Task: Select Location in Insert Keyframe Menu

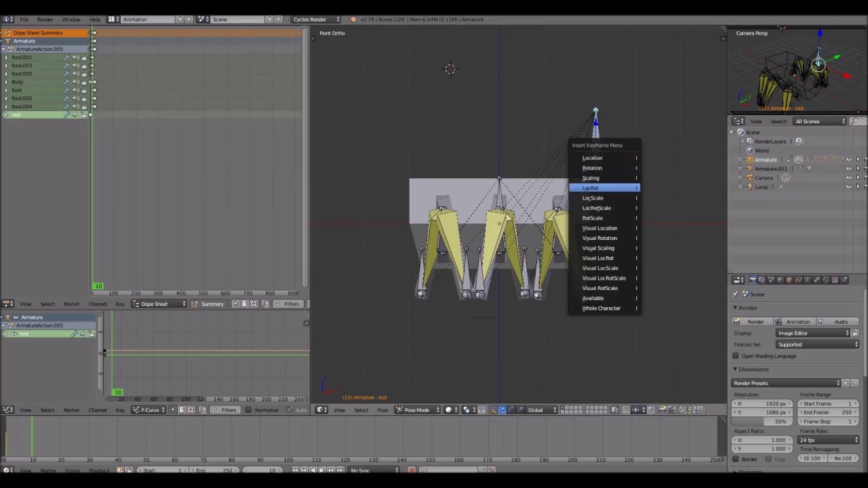Action: [604, 158]
